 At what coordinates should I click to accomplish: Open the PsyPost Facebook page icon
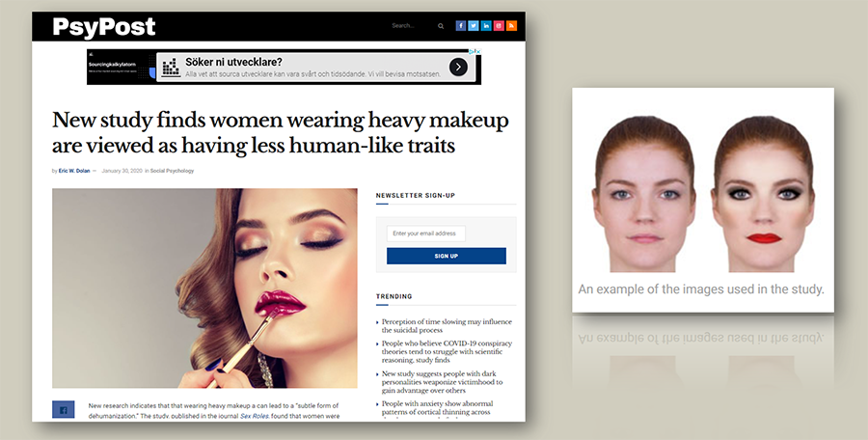point(461,25)
